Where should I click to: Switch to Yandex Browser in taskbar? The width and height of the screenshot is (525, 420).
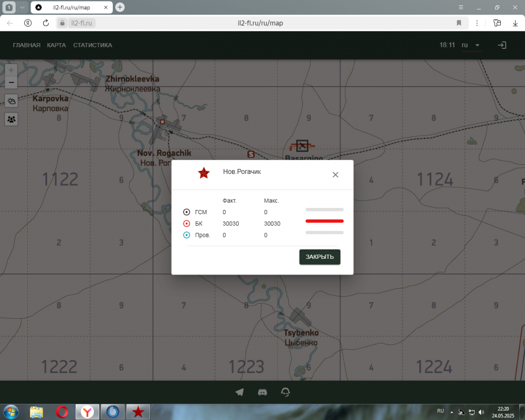click(x=87, y=412)
